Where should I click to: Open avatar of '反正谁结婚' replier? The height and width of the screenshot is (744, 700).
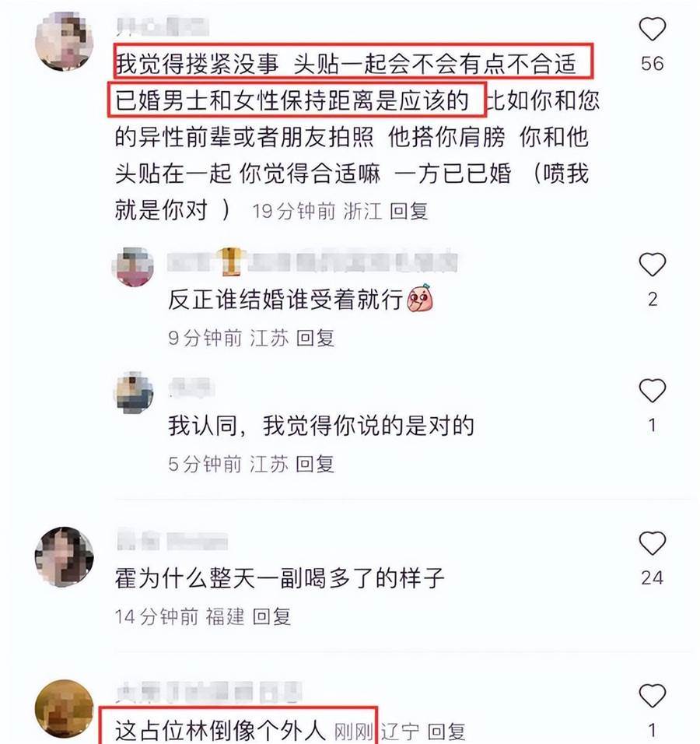pyautogui.click(x=135, y=267)
